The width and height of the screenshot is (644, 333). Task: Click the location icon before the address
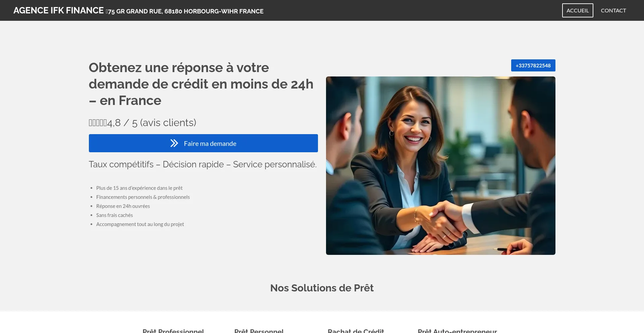click(107, 12)
